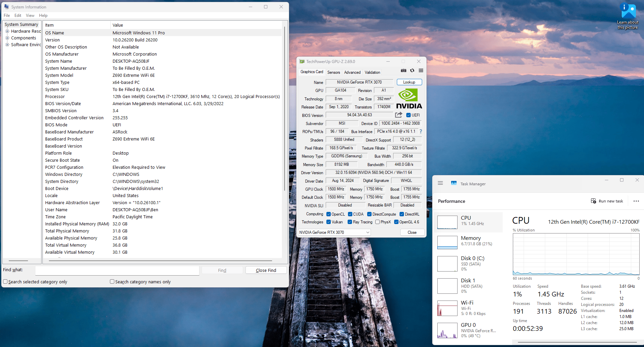Toggle the UEFI checkbox in GPU-Z
Image resolution: width=644 pixels, height=347 pixels.
pos(408,115)
